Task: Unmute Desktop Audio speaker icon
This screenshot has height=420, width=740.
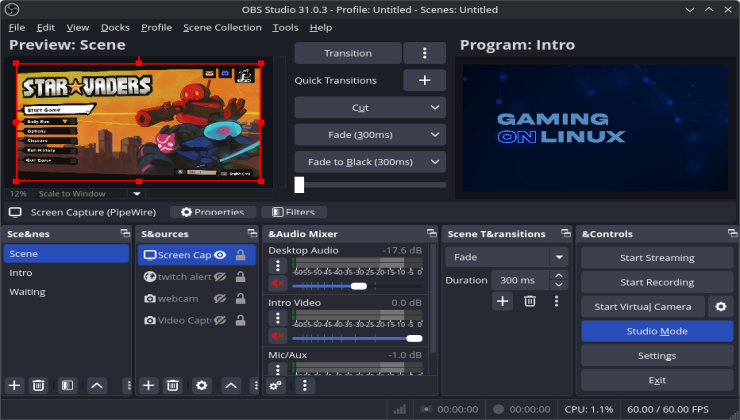Action: pos(277,285)
